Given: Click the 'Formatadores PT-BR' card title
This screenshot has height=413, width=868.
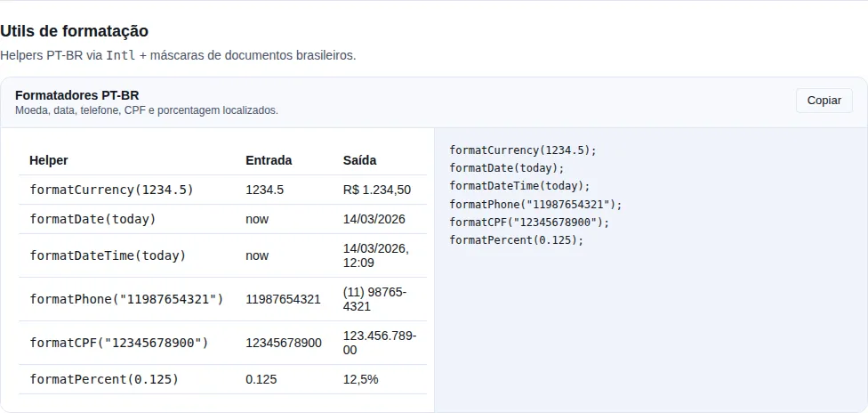Looking at the screenshot, I should point(77,95).
